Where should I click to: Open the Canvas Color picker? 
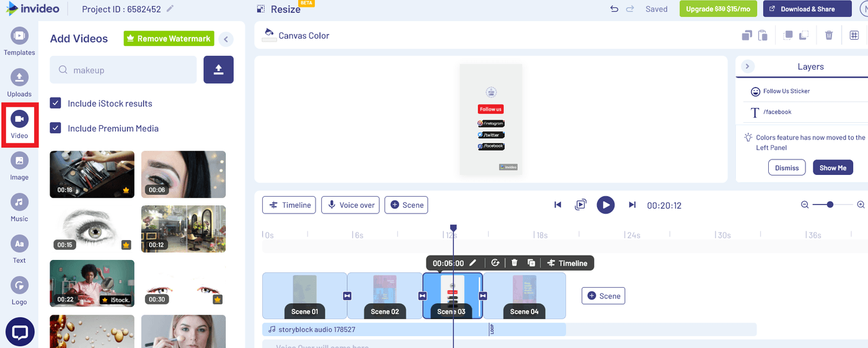click(296, 35)
